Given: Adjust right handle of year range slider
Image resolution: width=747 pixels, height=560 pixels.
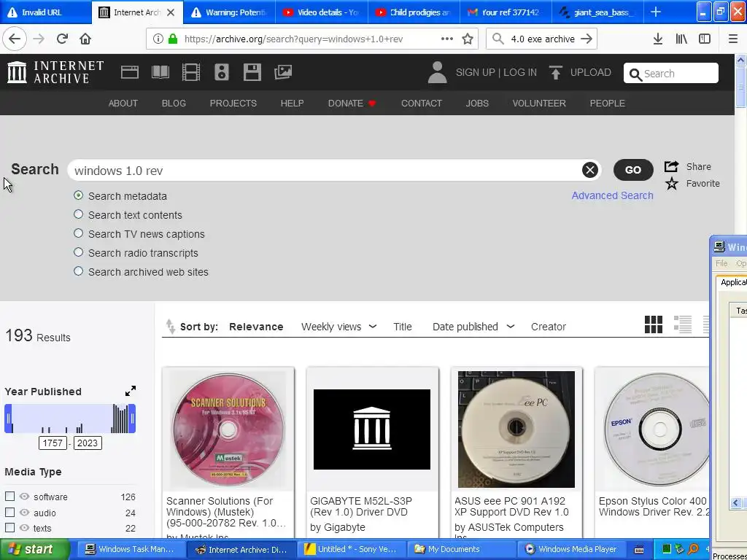Looking at the screenshot, I should point(133,419).
